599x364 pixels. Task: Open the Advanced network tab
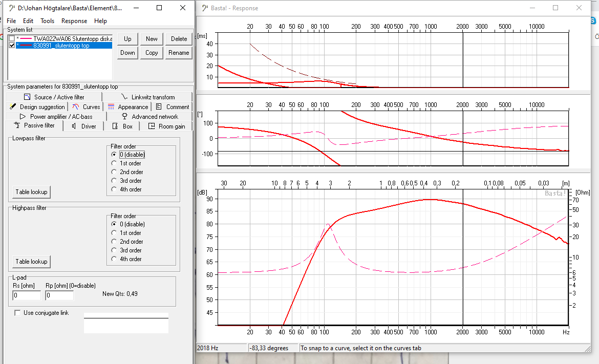click(149, 117)
